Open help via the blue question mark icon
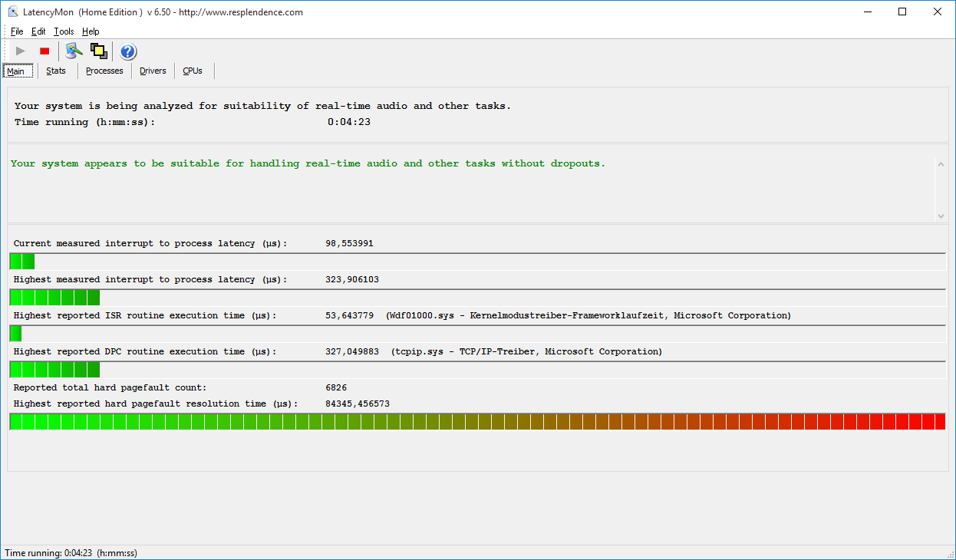The height and width of the screenshot is (560, 956). tap(128, 51)
